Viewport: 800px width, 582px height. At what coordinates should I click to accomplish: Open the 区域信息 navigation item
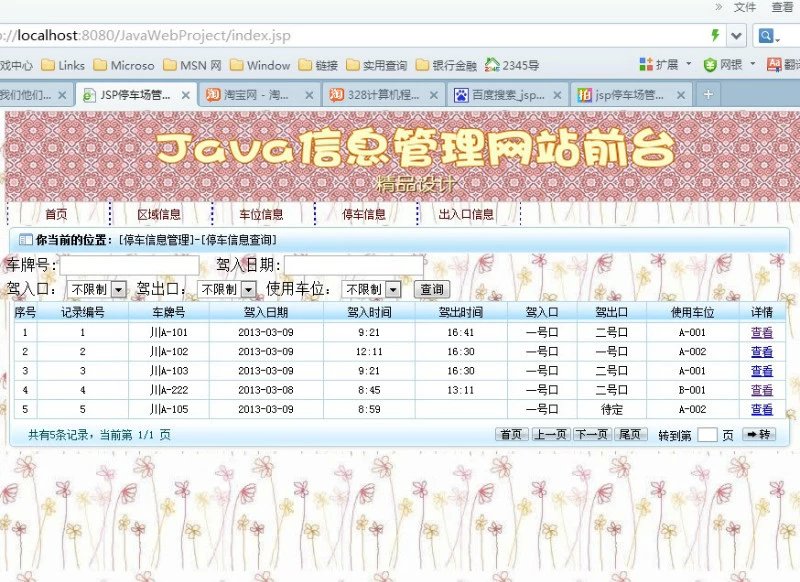159,214
